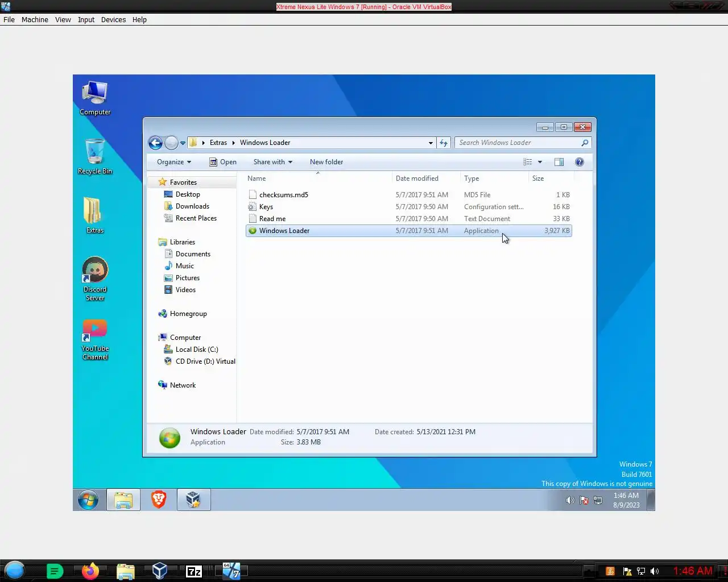The height and width of the screenshot is (582, 728).
Task: Select the Extras folder on desktop
Action: (94, 215)
